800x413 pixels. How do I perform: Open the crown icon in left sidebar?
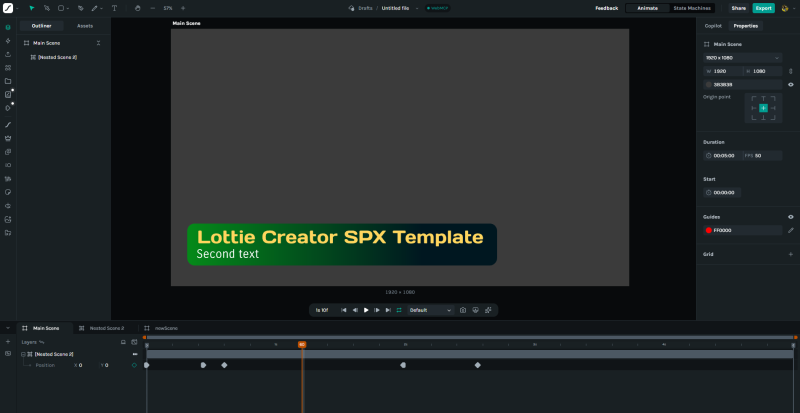click(8, 138)
